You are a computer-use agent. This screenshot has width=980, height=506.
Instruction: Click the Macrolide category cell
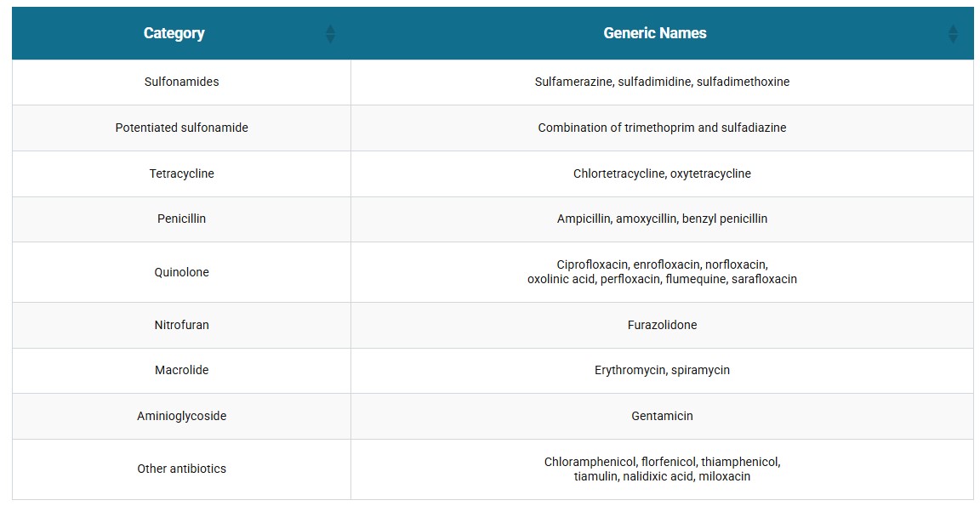pos(181,370)
